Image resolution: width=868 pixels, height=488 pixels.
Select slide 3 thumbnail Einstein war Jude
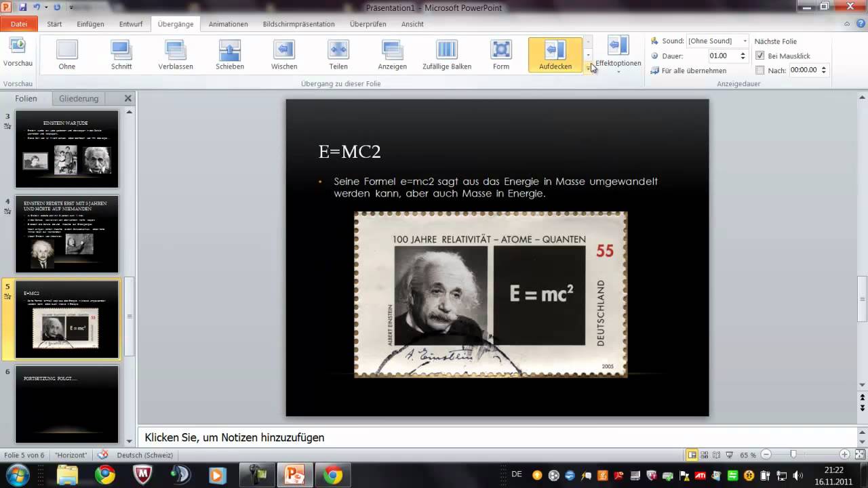coord(67,149)
